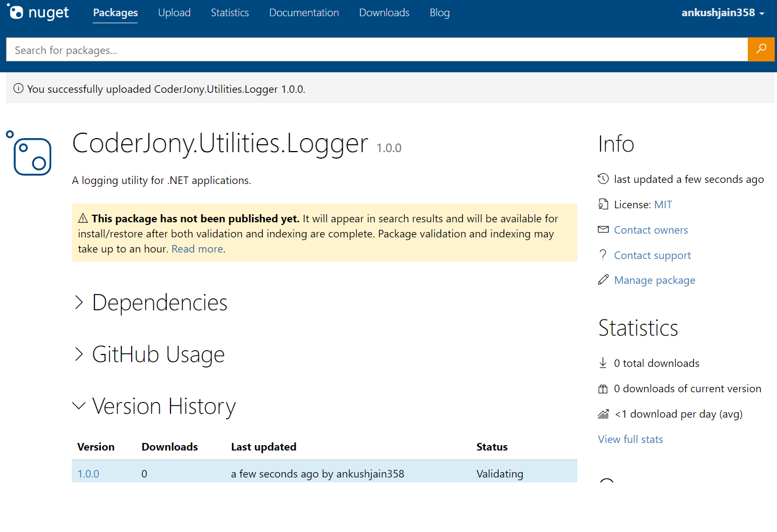This screenshot has height=532, width=777.
Task: Click the Contact support link
Action: pos(652,255)
